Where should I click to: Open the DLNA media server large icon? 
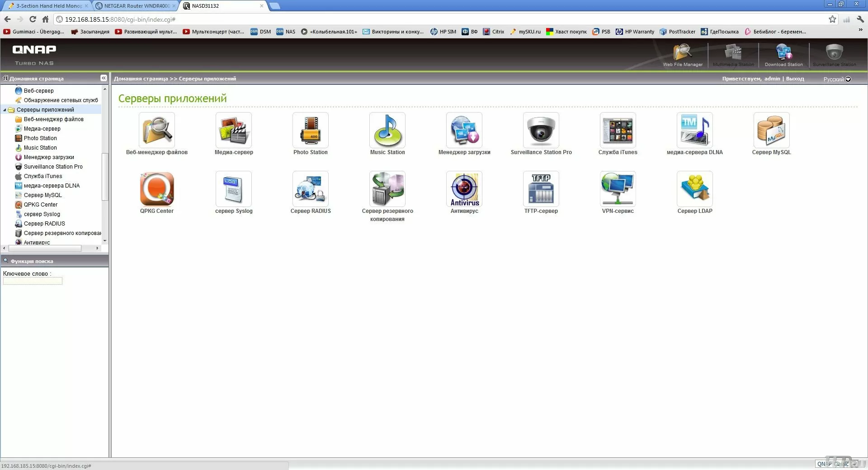694,130
